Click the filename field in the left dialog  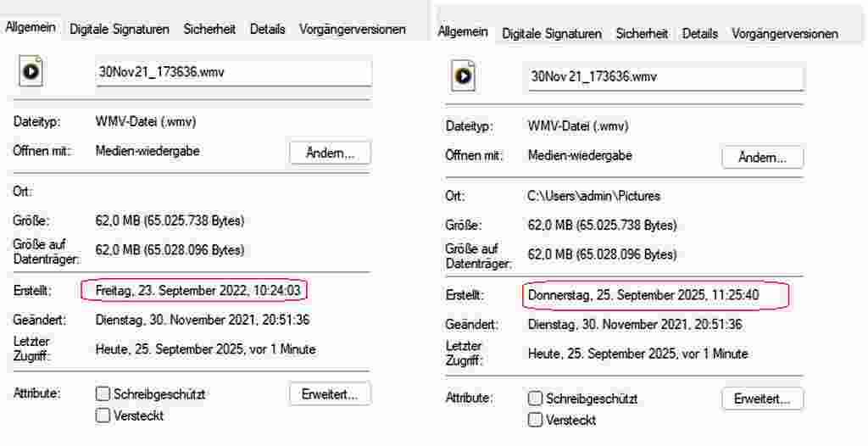pos(233,72)
